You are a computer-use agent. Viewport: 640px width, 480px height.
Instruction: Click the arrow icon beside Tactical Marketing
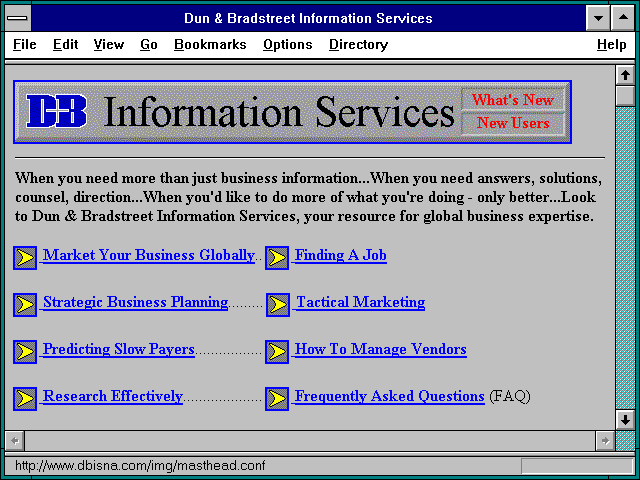[278, 304]
